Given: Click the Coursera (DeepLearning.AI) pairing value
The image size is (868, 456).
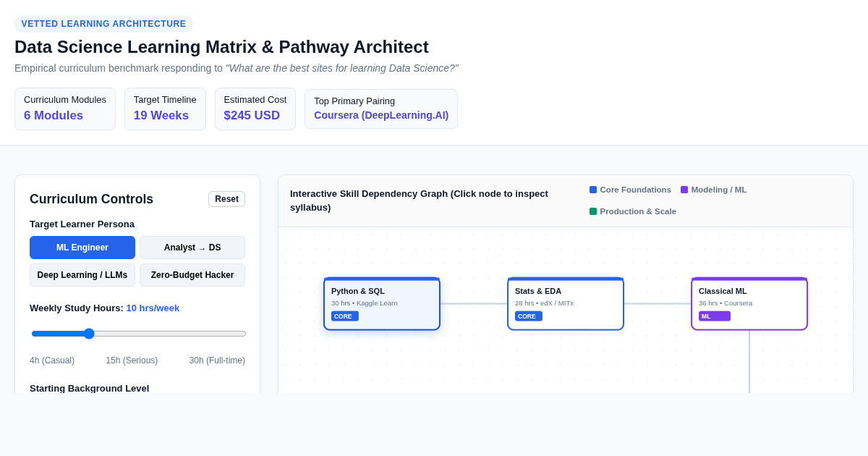Looking at the screenshot, I should [x=381, y=115].
